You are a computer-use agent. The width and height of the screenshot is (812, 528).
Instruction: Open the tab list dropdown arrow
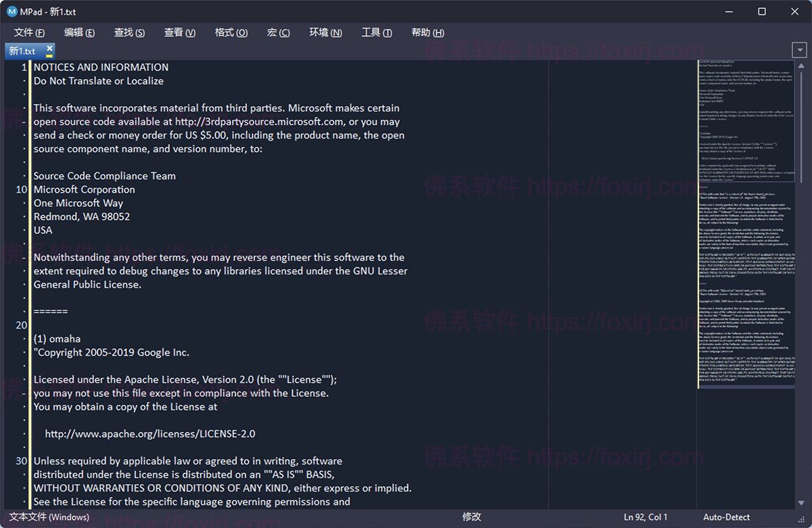799,49
